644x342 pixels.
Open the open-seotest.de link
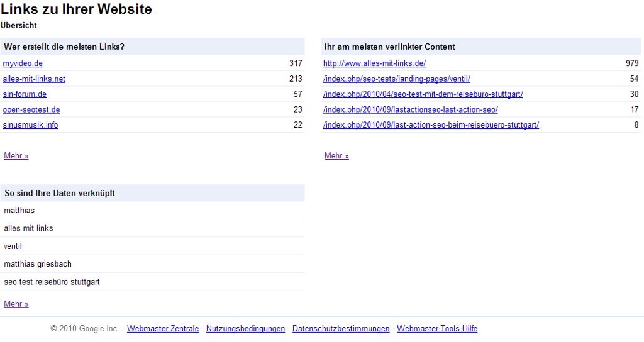[x=31, y=109]
